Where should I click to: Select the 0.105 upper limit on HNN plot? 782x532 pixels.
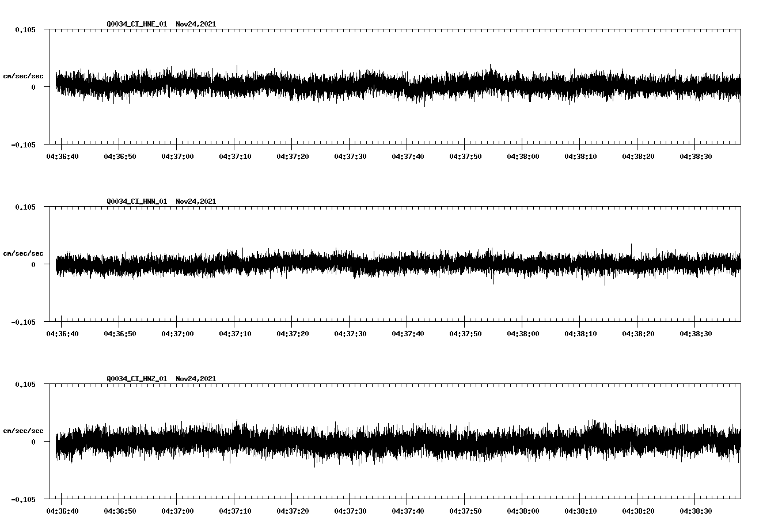25,207
